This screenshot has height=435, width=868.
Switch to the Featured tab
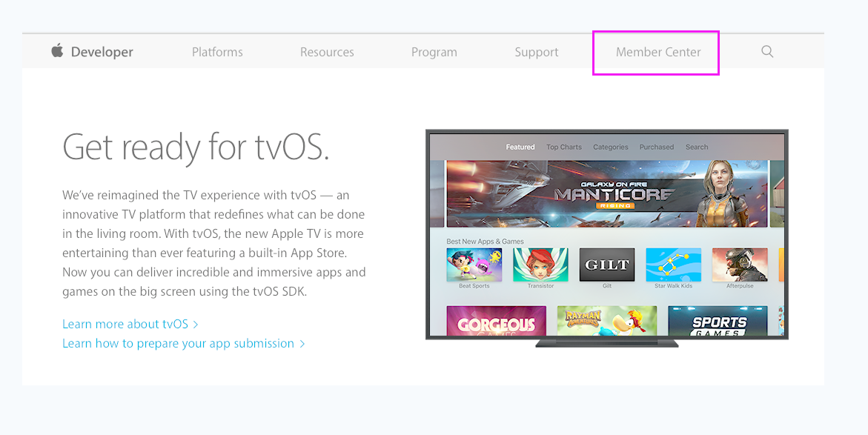click(520, 147)
